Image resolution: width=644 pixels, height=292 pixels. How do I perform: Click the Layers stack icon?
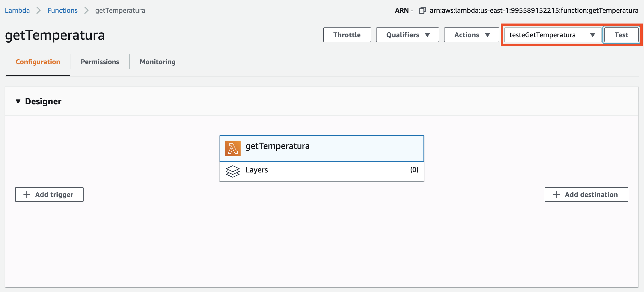coord(233,171)
